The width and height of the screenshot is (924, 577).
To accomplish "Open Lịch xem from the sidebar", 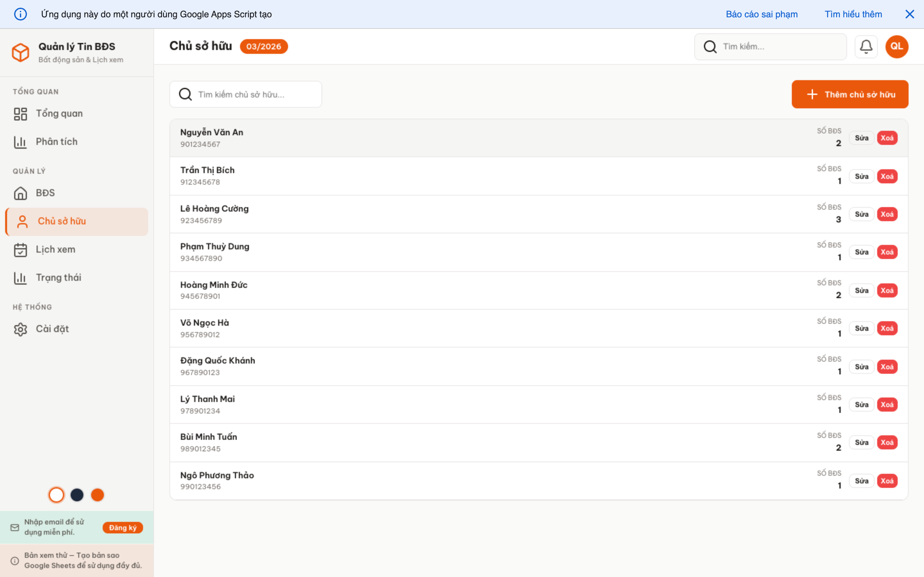I will pyautogui.click(x=56, y=250).
